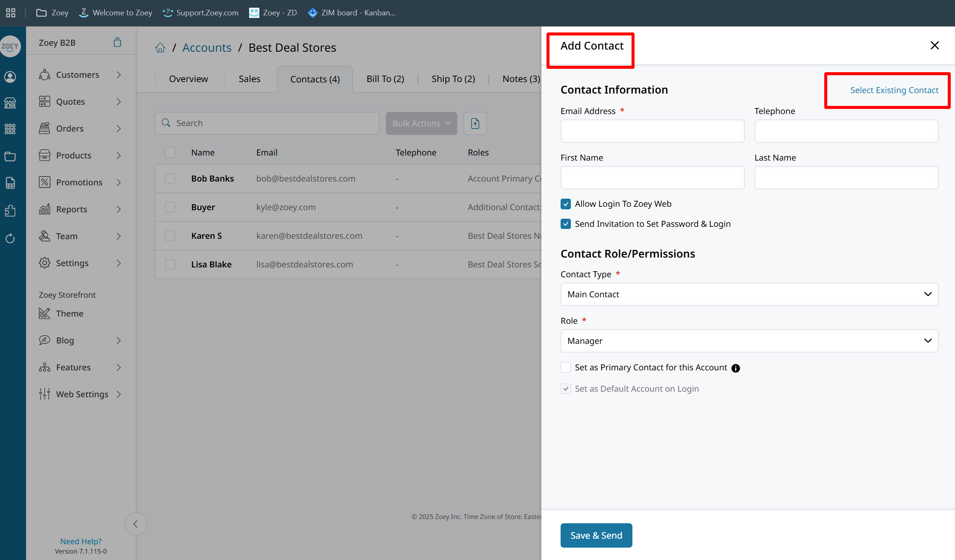Switch to the Overview tab

coord(188,79)
